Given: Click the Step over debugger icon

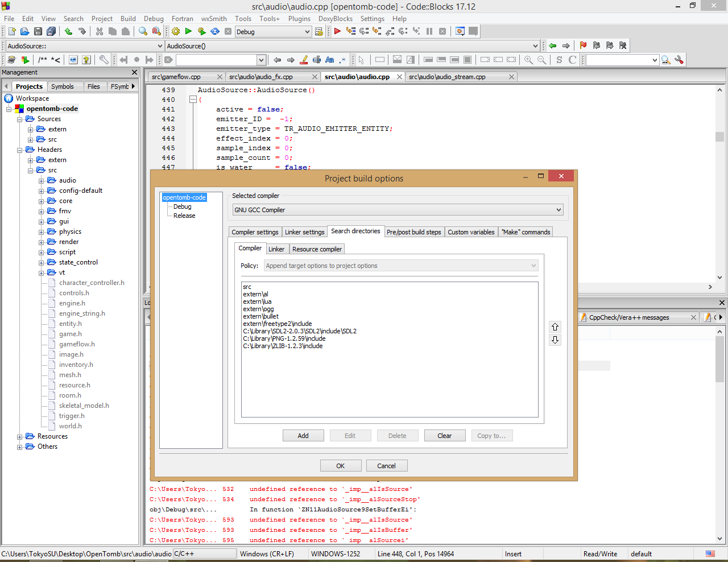Looking at the screenshot, I should coord(363,31).
